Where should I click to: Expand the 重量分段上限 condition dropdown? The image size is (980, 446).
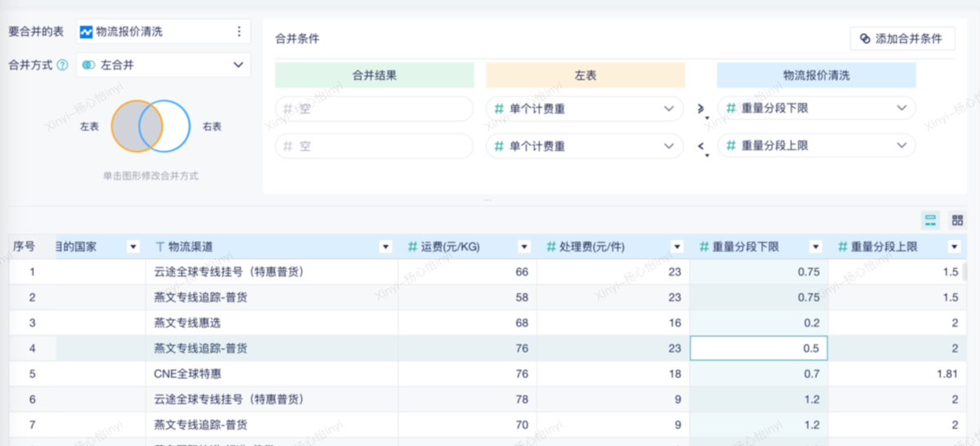point(817,145)
